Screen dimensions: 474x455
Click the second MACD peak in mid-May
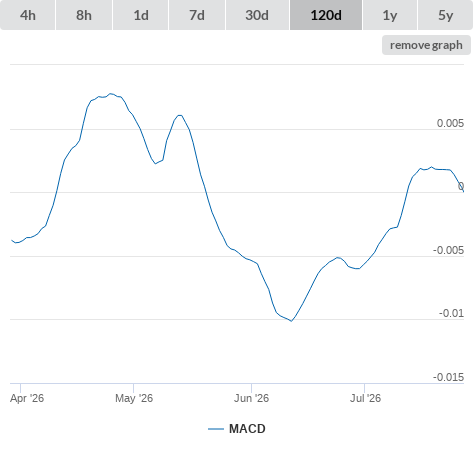coord(180,115)
